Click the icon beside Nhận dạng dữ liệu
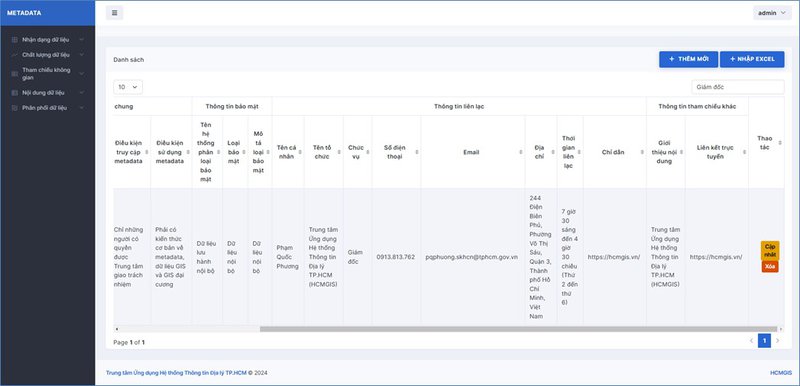This screenshot has width=800, height=386. coord(14,39)
